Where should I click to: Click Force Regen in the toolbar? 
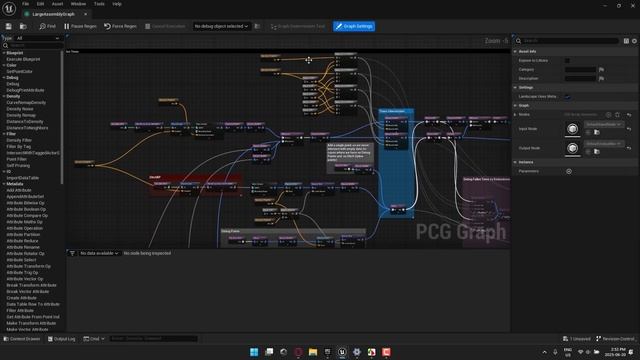[120, 26]
